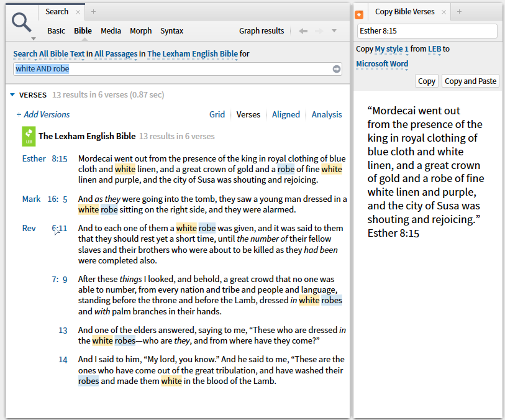Switch to Syntax search type
Screen dimensions: 505x420
pos(171,31)
